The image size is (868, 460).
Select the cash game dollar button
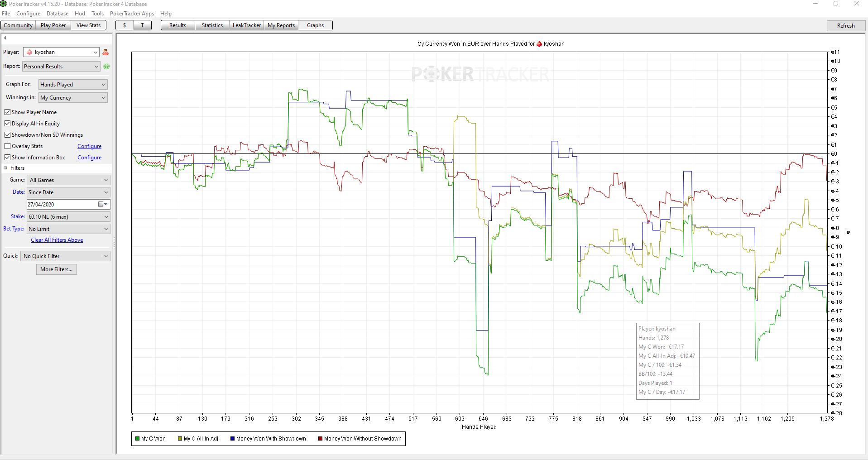coord(125,25)
